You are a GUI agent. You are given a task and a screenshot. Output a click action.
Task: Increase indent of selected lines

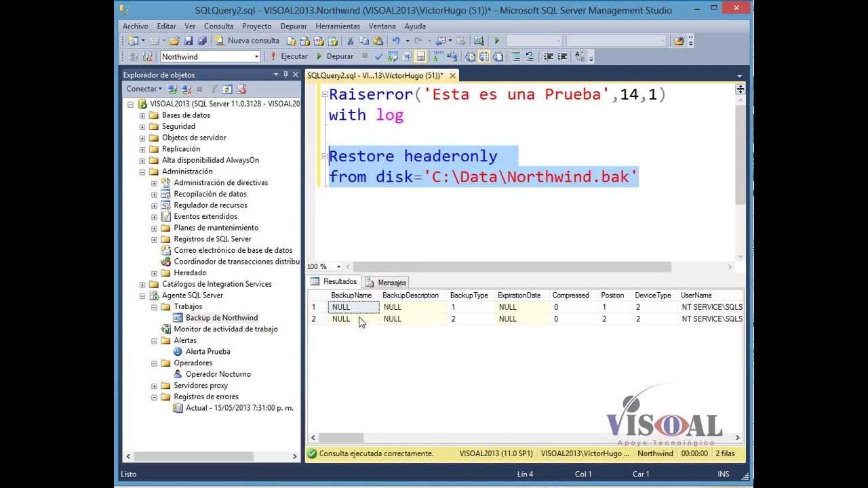click(561, 56)
